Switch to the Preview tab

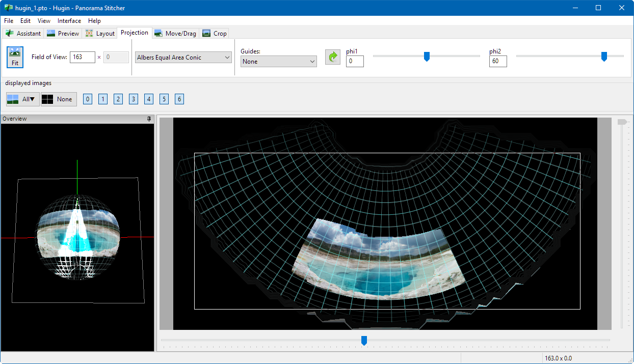coord(63,34)
